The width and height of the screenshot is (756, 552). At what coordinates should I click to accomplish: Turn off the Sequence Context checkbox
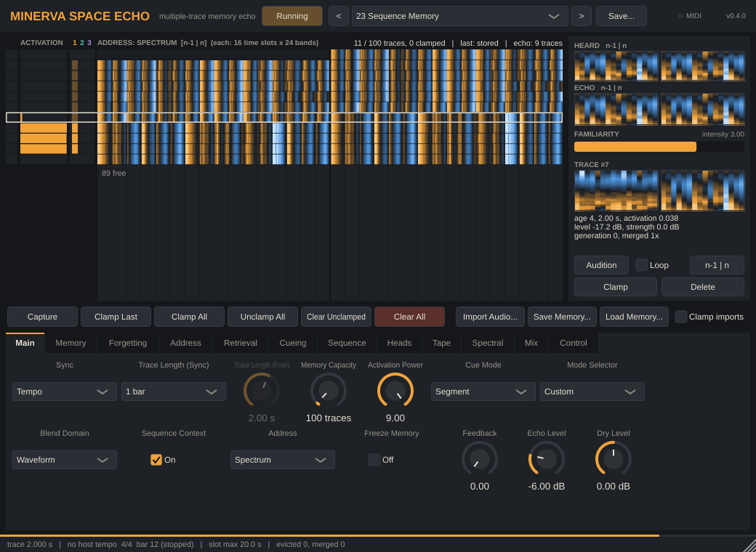[x=156, y=460]
